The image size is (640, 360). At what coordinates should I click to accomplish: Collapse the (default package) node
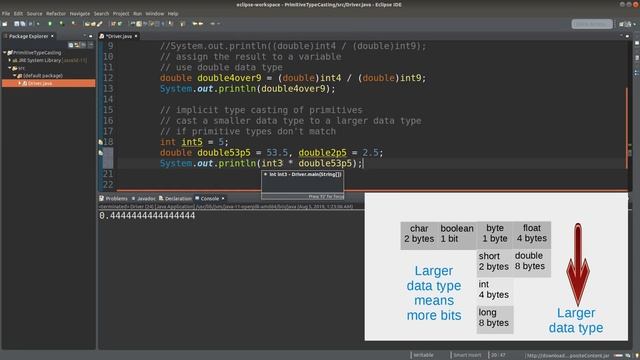(x=14, y=76)
